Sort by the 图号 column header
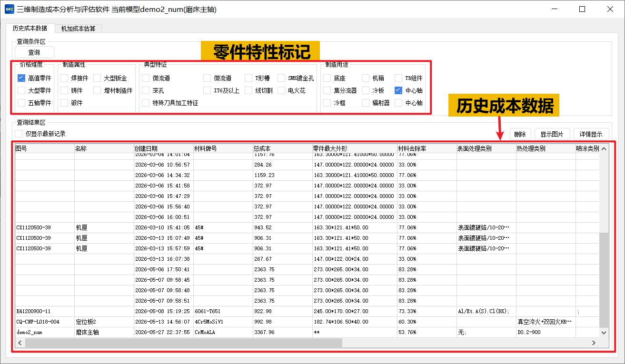625x364 pixels. pos(45,148)
